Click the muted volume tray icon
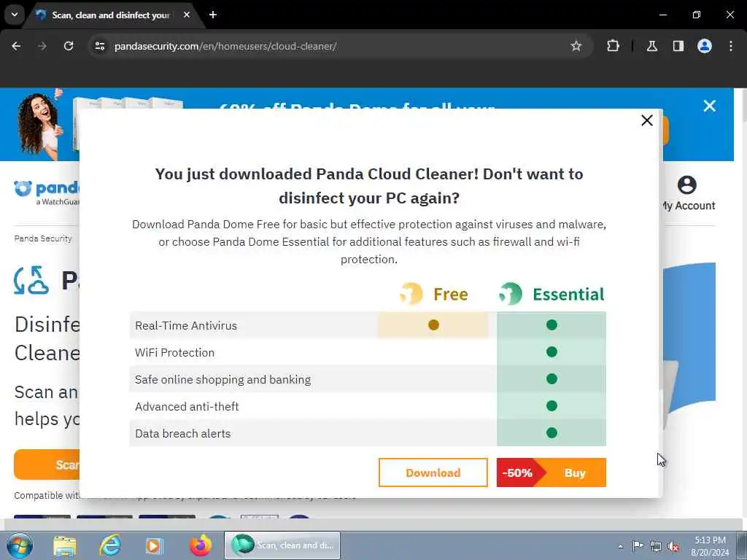Image resolution: width=747 pixels, height=560 pixels. pyautogui.click(x=673, y=547)
